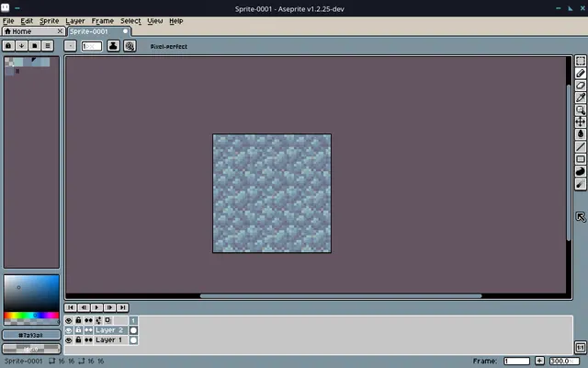This screenshot has height=368, width=588.
Task: Go to last frame
Action: (122, 307)
